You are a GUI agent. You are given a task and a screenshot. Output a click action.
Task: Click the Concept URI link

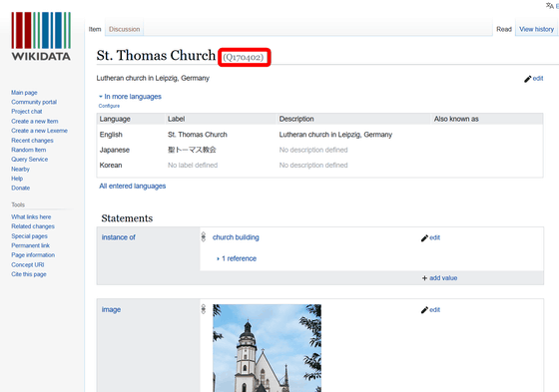click(28, 264)
